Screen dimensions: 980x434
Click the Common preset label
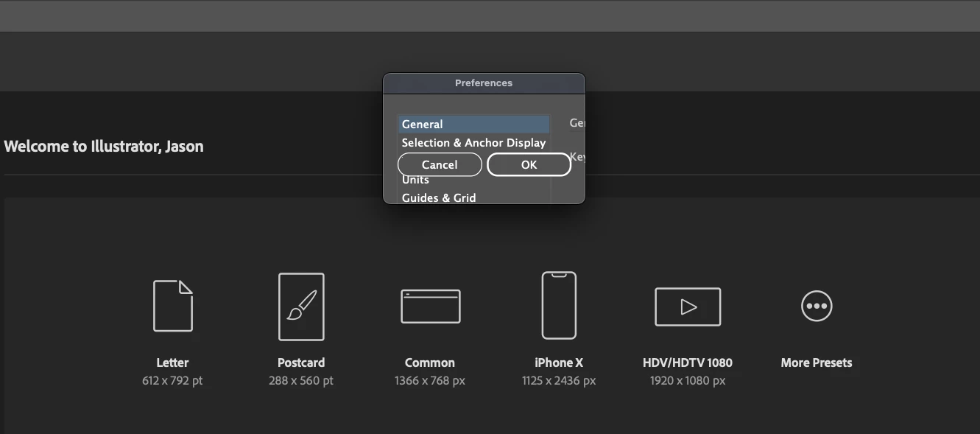[x=430, y=363]
